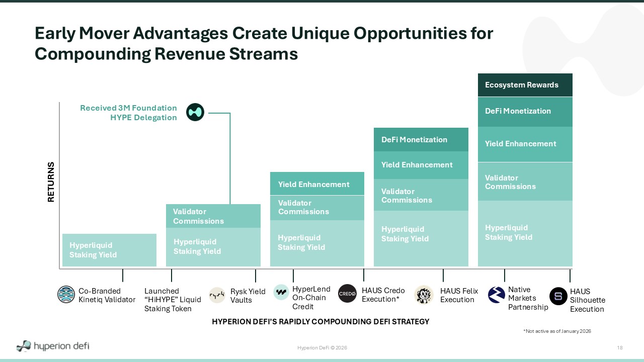Select the "Launched HiHYPE Liquid Staking Token" label
The height and width of the screenshot is (362, 644).
point(172,300)
